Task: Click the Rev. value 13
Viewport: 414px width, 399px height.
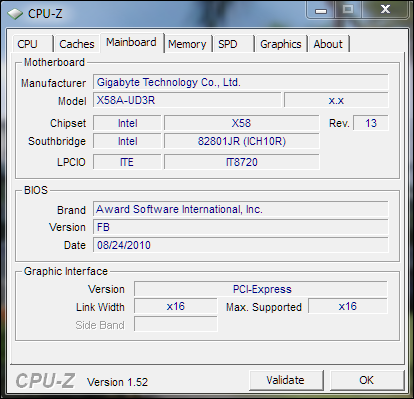Action: click(x=371, y=123)
